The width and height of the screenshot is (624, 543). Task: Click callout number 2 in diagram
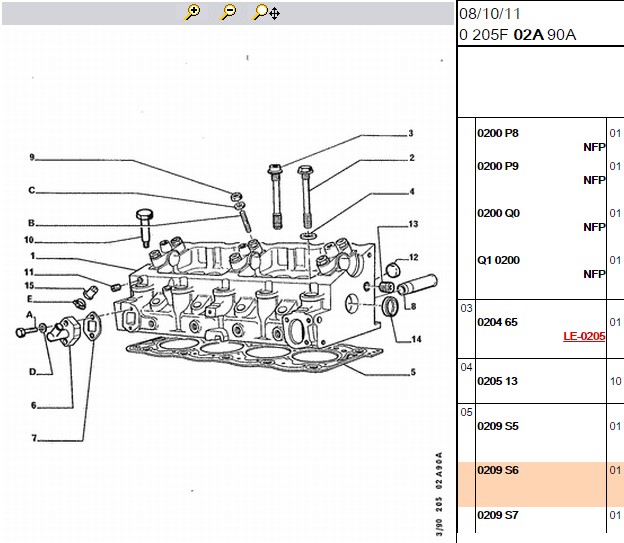pyautogui.click(x=412, y=158)
